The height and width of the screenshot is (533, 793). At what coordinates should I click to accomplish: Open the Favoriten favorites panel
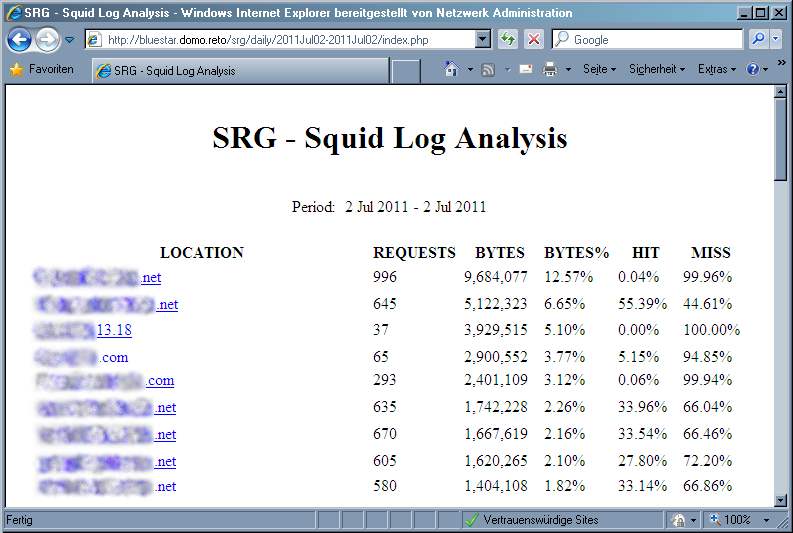[x=42, y=70]
